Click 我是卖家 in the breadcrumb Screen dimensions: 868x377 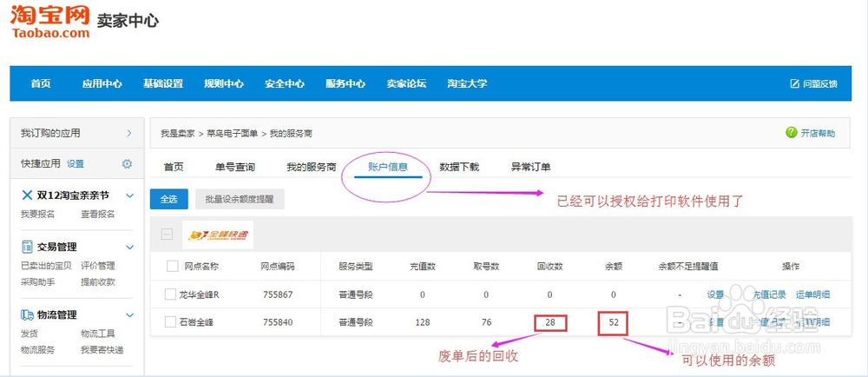click(178, 134)
